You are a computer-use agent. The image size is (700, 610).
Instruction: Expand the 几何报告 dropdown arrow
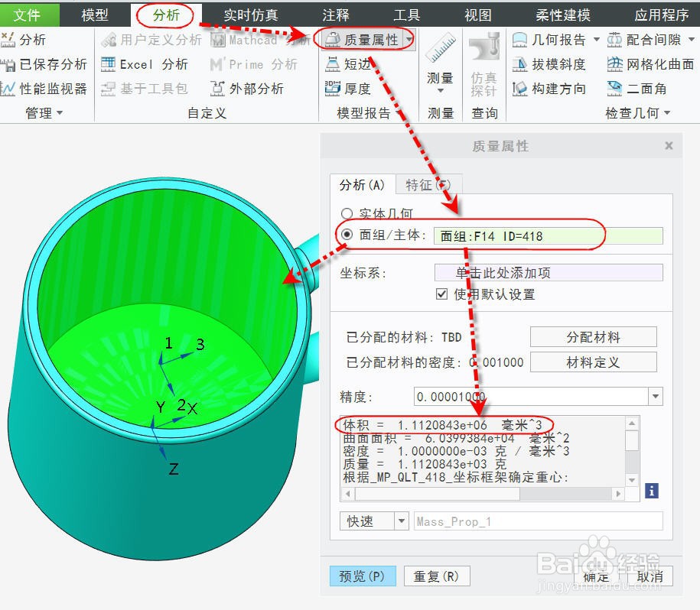tap(597, 40)
